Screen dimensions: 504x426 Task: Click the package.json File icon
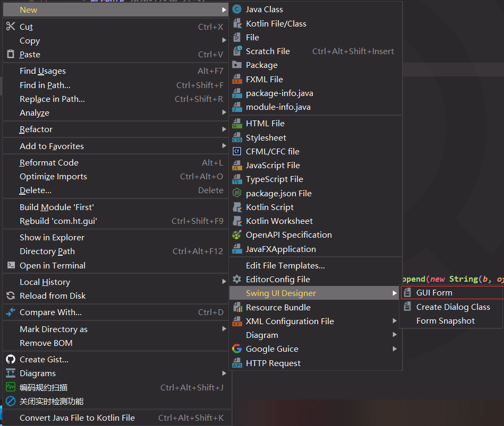pos(237,193)
